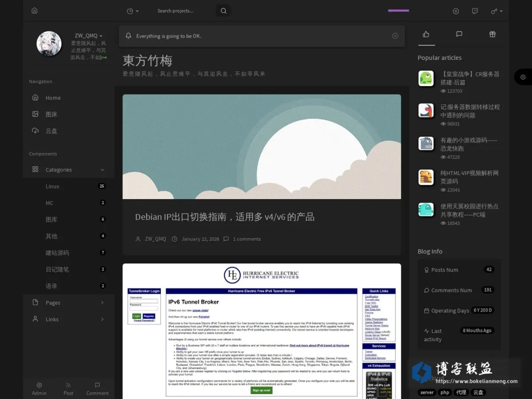The height and width of the screenshot is (399, 532).
Task: Click the 'Posts Num' value 42
Action: pos(489,269)
